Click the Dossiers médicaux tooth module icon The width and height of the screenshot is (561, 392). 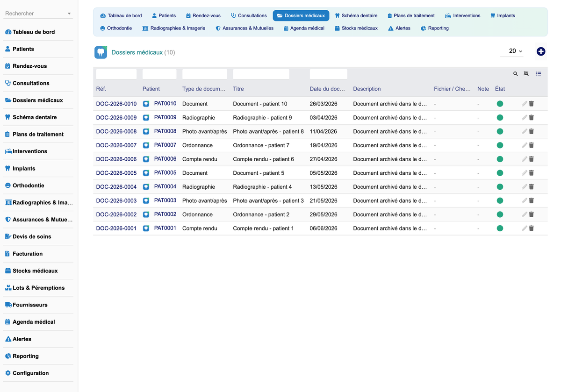point(101,52)
